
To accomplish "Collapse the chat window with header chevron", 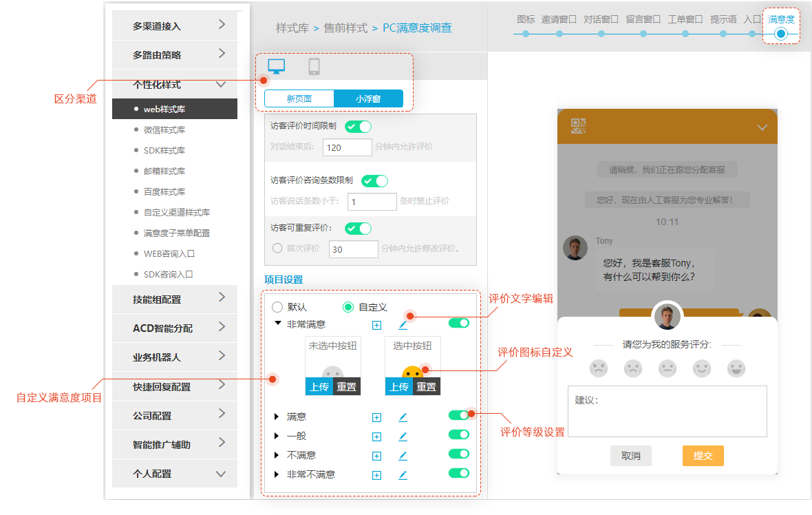I will coord(762,127).
